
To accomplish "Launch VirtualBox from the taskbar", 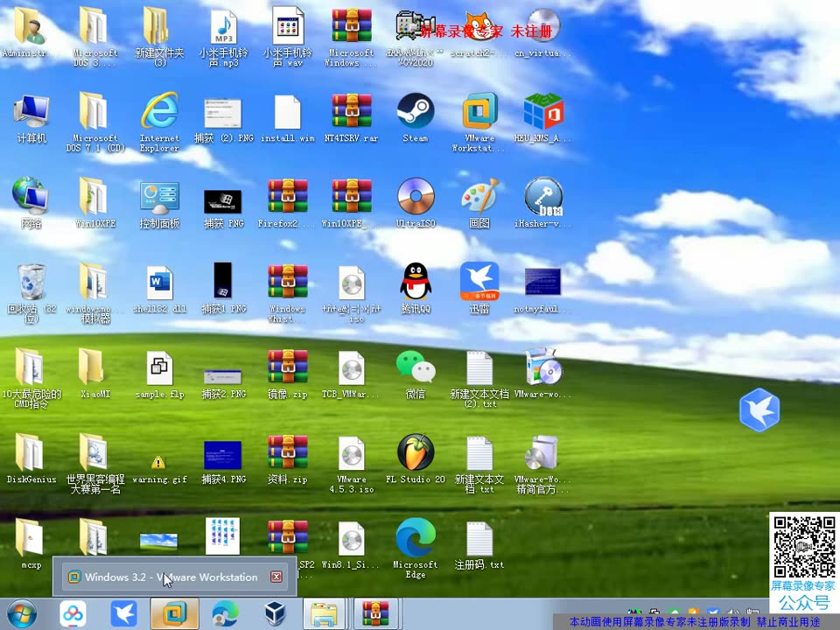I will tap(275, 612).
